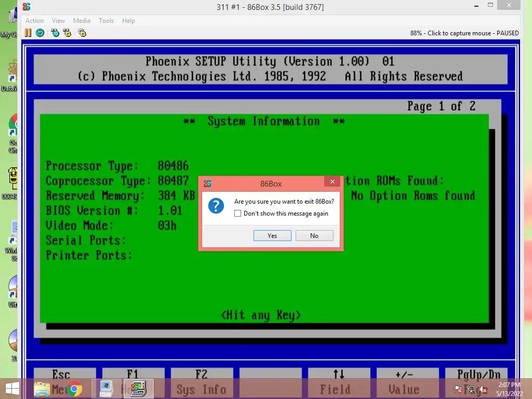Click the "No Option Roms found" text
Viewport: 532px width, 399px height.
click(x=413, y=196)
